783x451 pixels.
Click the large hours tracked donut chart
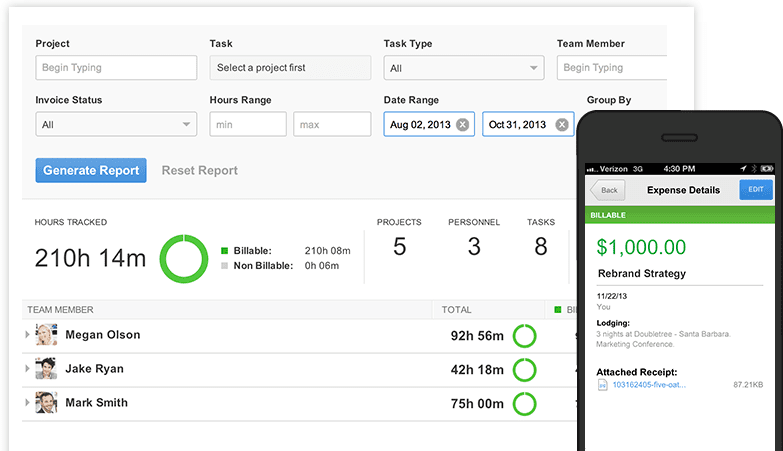[184, 259]
